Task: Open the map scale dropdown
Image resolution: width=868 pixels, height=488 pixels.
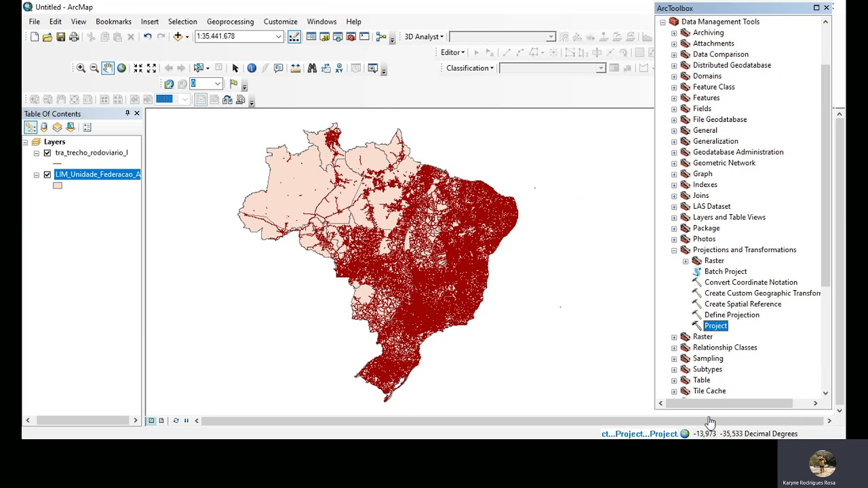Action: pos(279,37)
